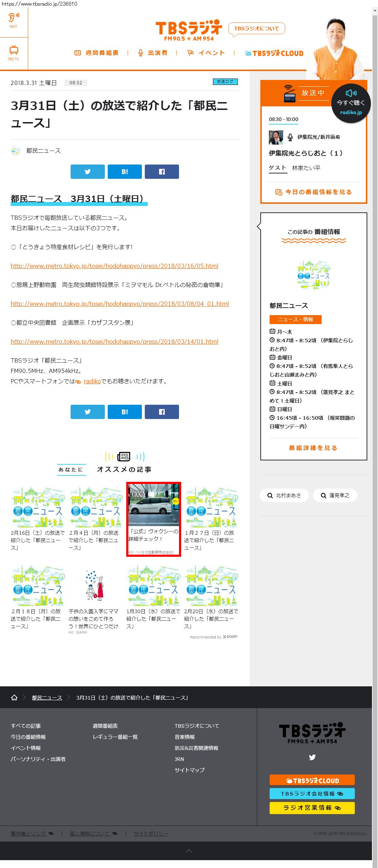Share on Facebook using bottom button

click(162, 412)
